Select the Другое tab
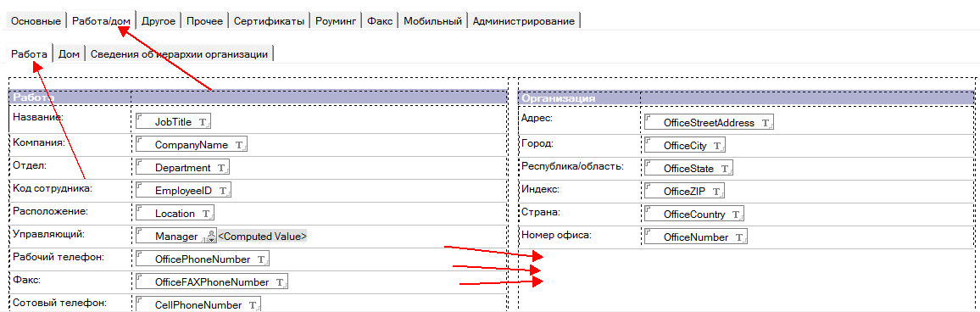Viewport: 980px width, 312px height. click(159, 20)
